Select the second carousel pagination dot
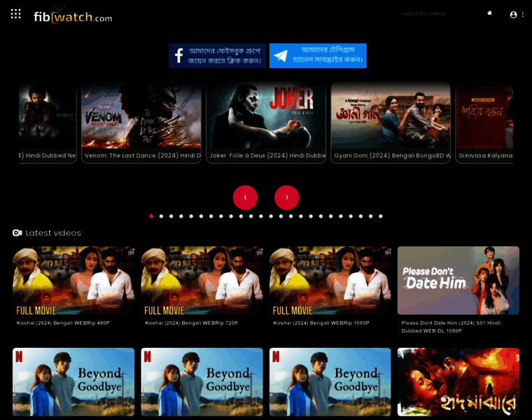Image resolution: width=532 pixels, height=420 pixels. pos(161,216)
